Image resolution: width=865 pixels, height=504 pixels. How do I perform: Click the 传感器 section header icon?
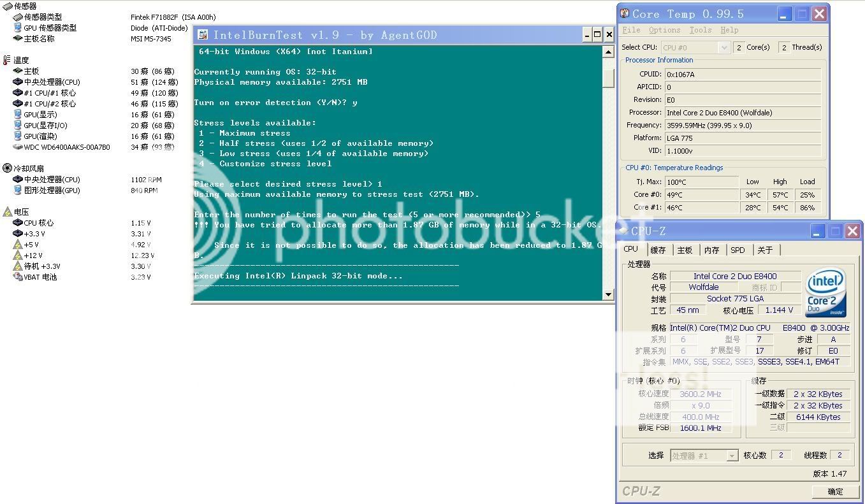7,6
